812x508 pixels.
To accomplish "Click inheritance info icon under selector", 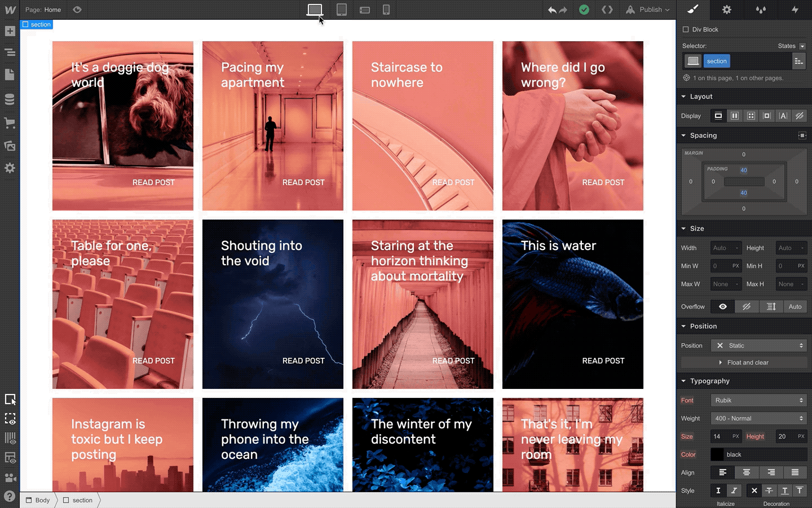I will click(x=686, y=78).
